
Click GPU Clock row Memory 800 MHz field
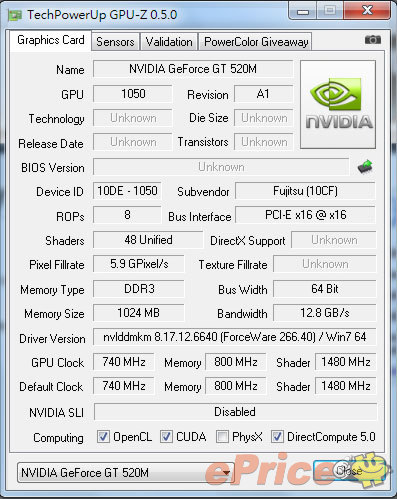[x=236, y=362]
